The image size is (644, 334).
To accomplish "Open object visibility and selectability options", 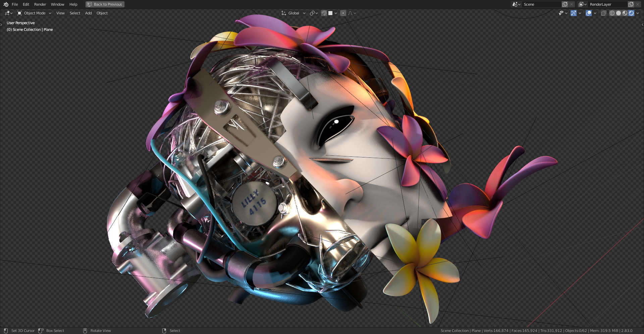I will pos(563,13).
